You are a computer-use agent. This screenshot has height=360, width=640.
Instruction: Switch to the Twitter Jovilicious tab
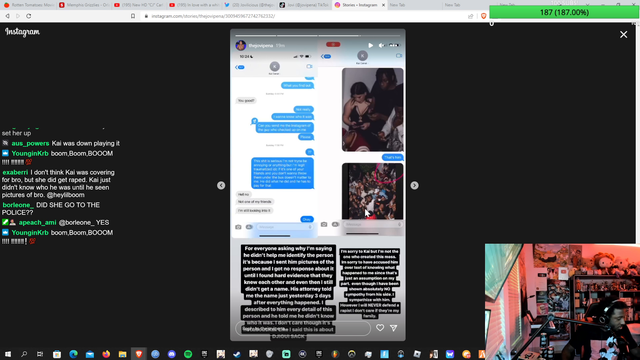point(249,5)
